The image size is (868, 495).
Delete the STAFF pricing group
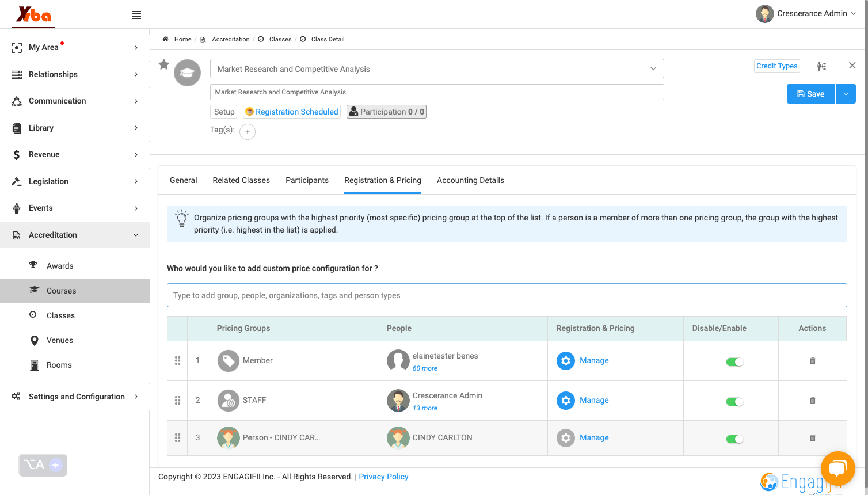[x=813, y=401]
